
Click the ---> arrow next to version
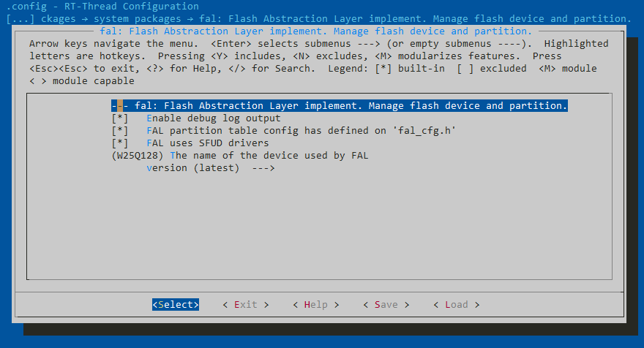[263, 168]
